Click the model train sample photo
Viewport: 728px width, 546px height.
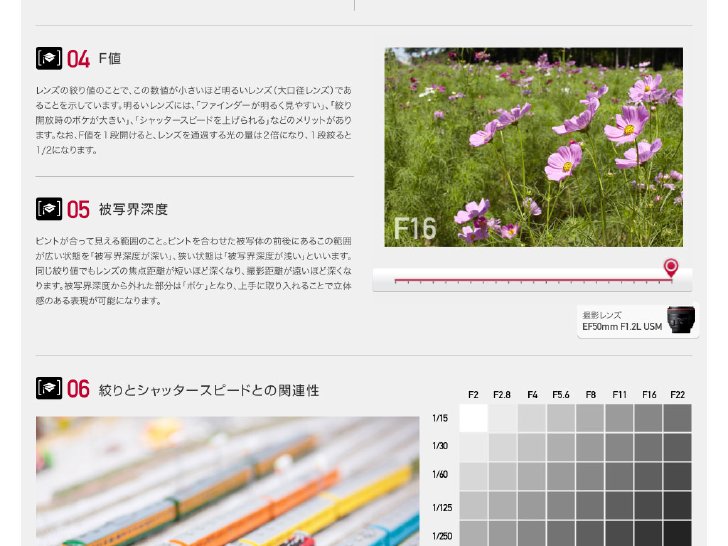228,481
